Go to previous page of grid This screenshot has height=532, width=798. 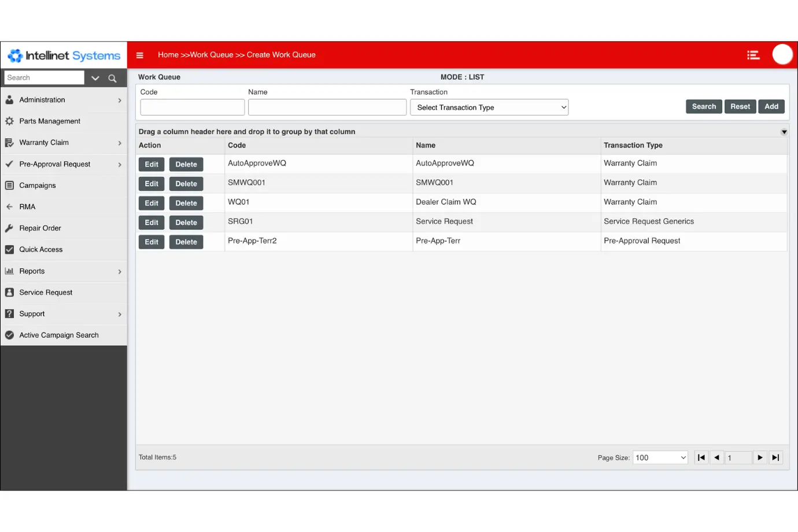pyautogui.click(x=717, y=458)
